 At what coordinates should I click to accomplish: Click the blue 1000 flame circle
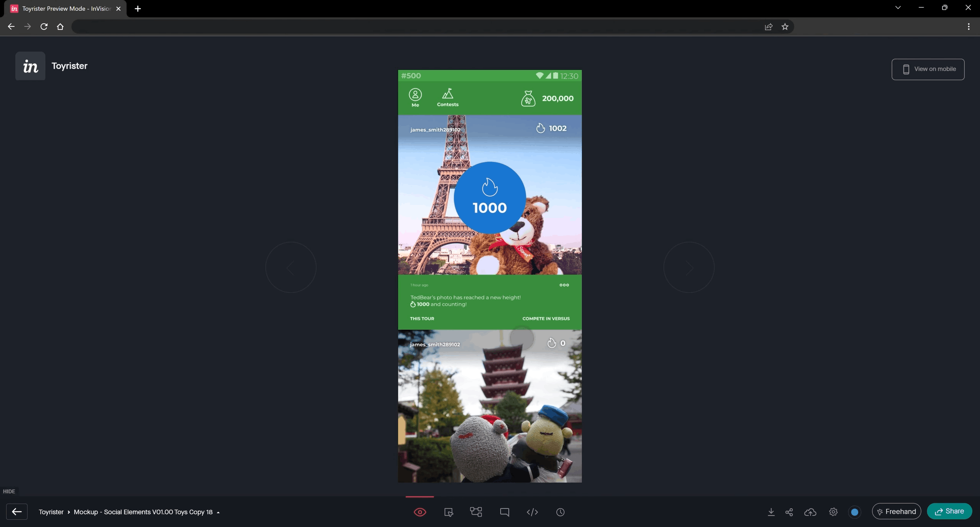tap(490, 198)
